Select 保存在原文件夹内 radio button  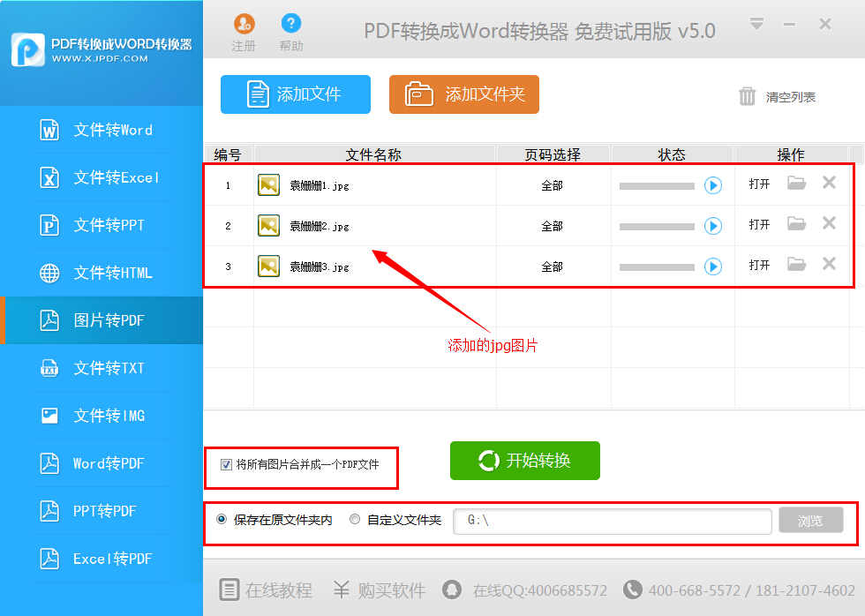pos(222,520)
